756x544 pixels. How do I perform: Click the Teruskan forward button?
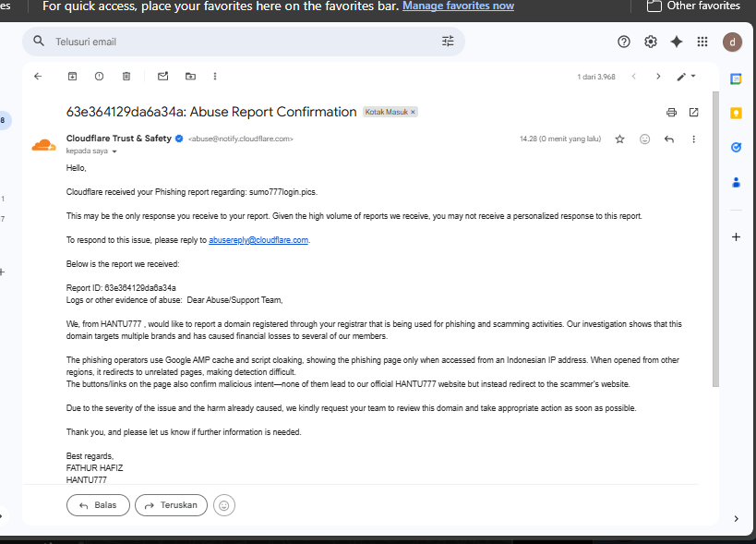click(x=171, y=505)
